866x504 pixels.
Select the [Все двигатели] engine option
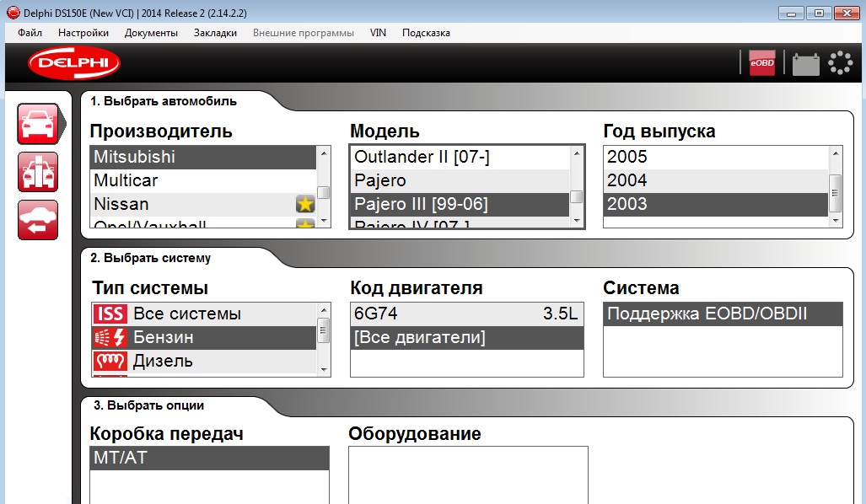(466, 337)
